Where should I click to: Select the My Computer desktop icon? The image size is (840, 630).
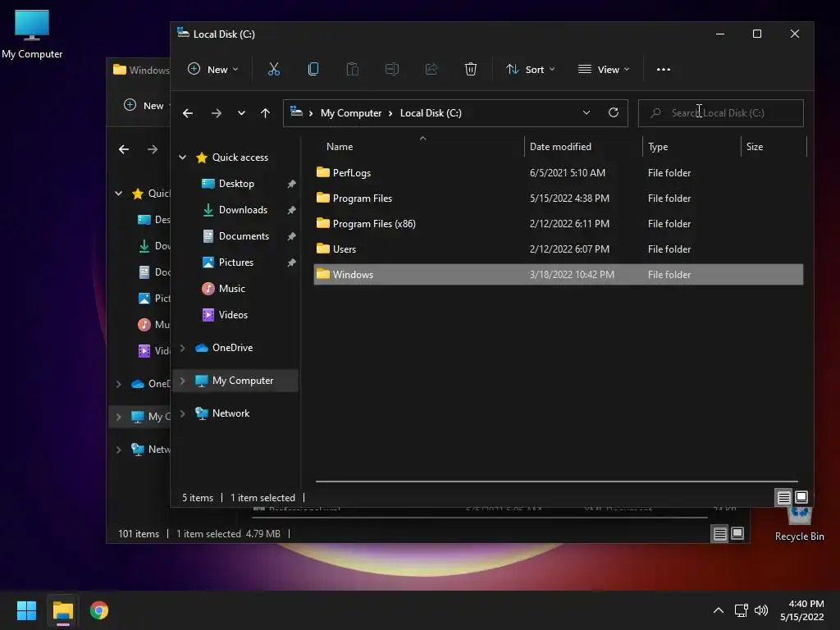[32, 34]
